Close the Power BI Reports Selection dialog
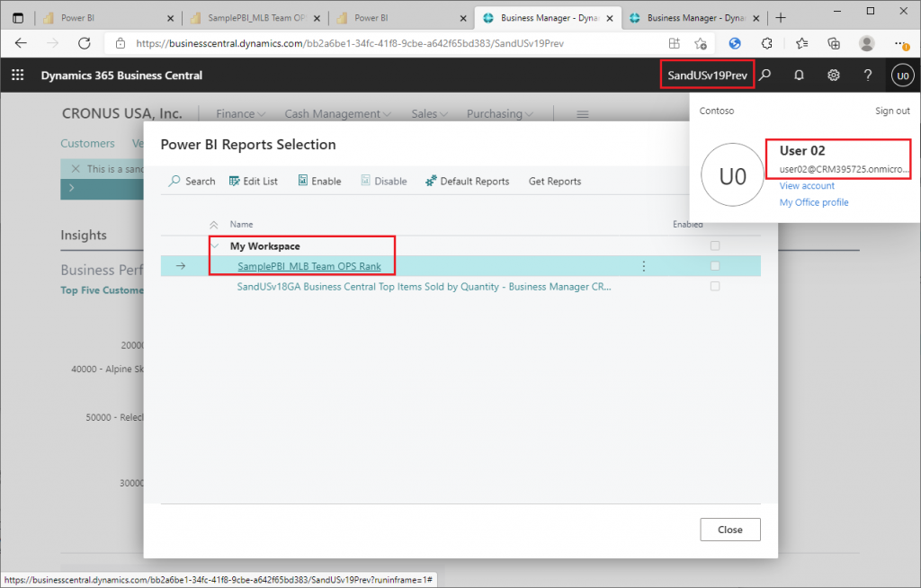 [730, 530]
